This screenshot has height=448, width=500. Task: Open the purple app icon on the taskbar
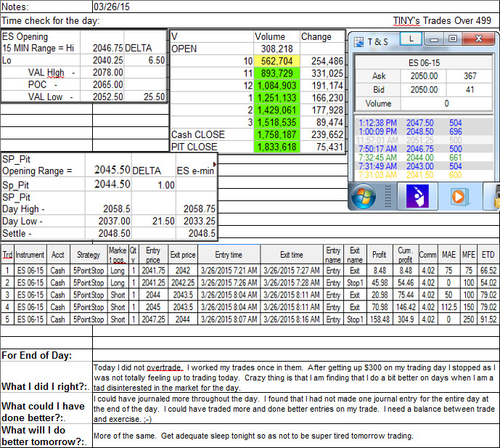point(417,196)
